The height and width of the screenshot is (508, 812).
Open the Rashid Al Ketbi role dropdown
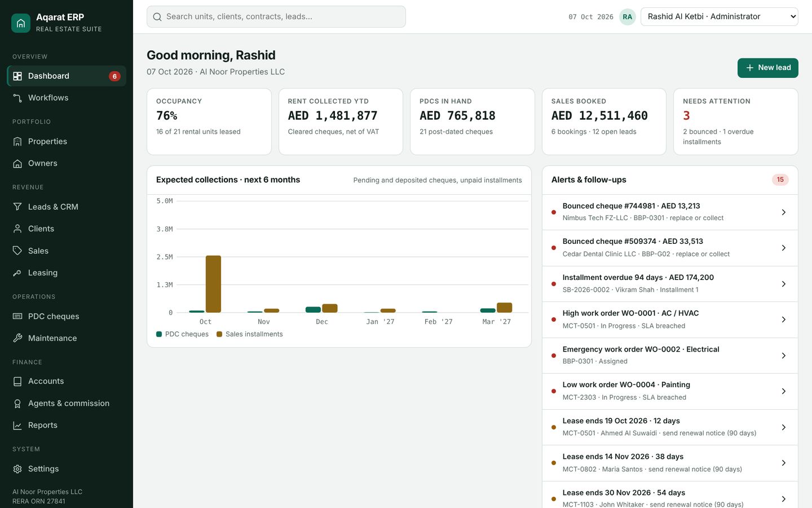[x=720, y=17]
